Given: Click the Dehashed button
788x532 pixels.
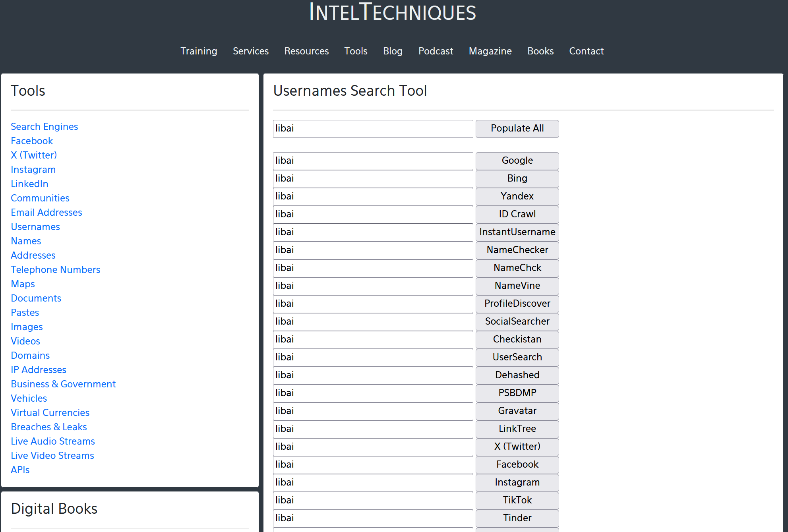Looking at the screenshot, I should pos(517,375).
